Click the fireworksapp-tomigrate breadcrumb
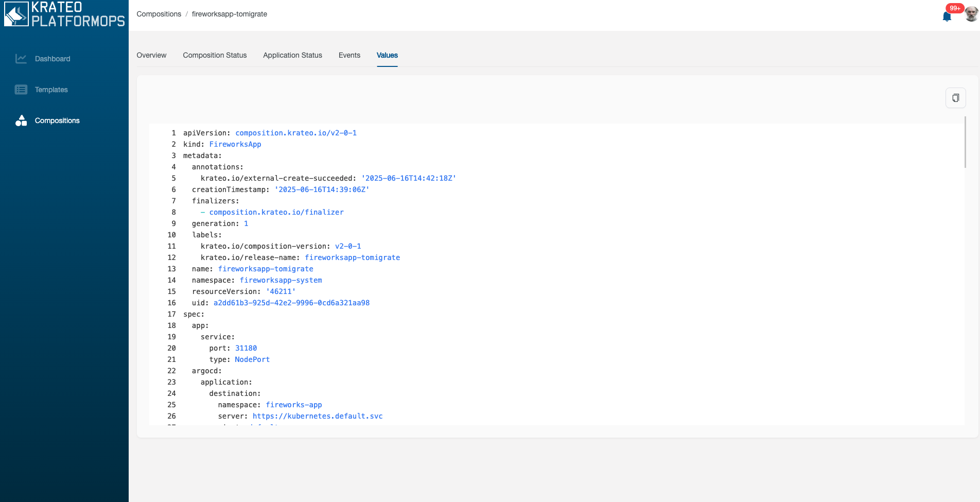Image resolution: width=980 pixels, height=502 pixels. click(230, 14)
